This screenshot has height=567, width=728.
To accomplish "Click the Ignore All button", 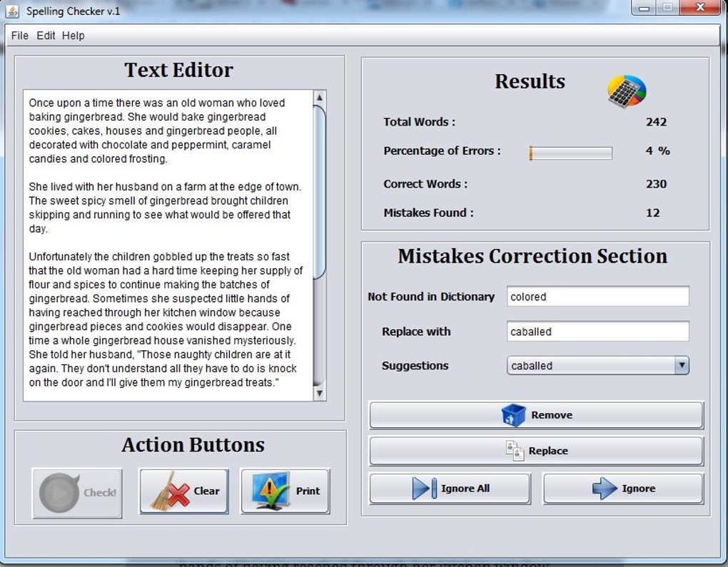I will click(x=450, y=488).
